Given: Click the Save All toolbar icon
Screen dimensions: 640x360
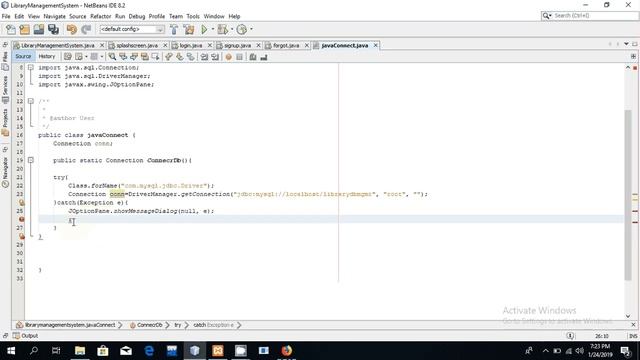Looking at the screenshot, I should click(x=53, y=29).
